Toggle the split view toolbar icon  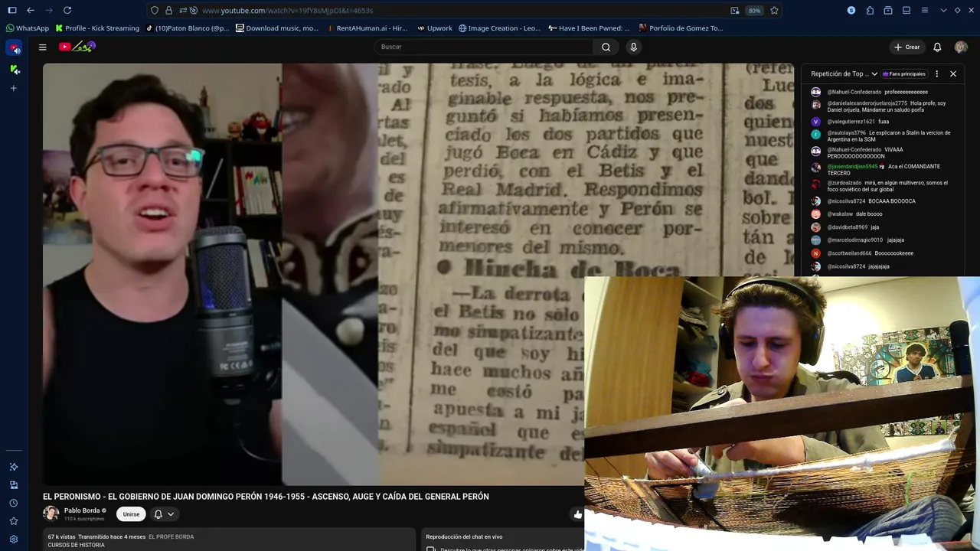point(906,10)
